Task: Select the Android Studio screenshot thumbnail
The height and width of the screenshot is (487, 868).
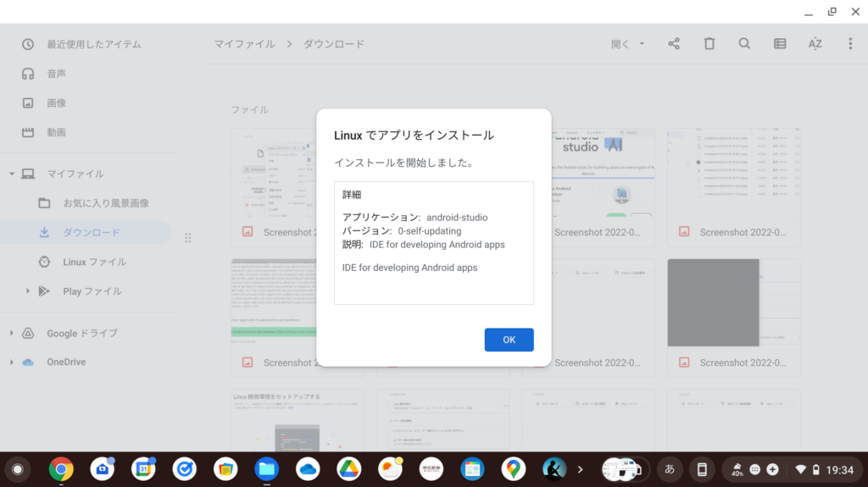Action: (604, 173)
